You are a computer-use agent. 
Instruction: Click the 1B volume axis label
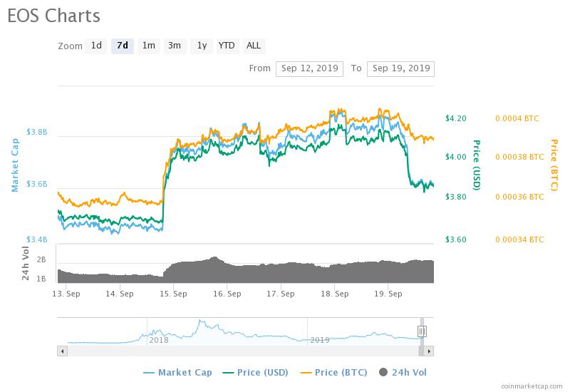[x=41, y=279]
